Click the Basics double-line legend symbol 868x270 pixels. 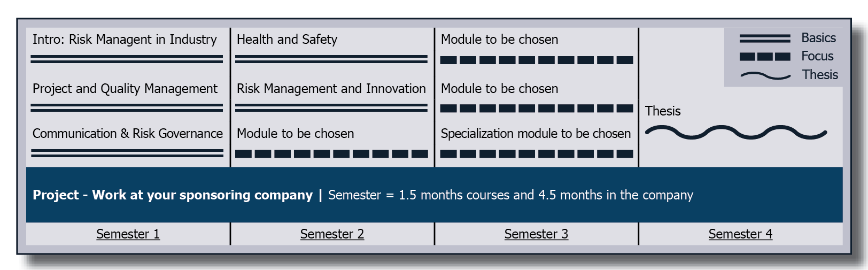coord(765,38)
